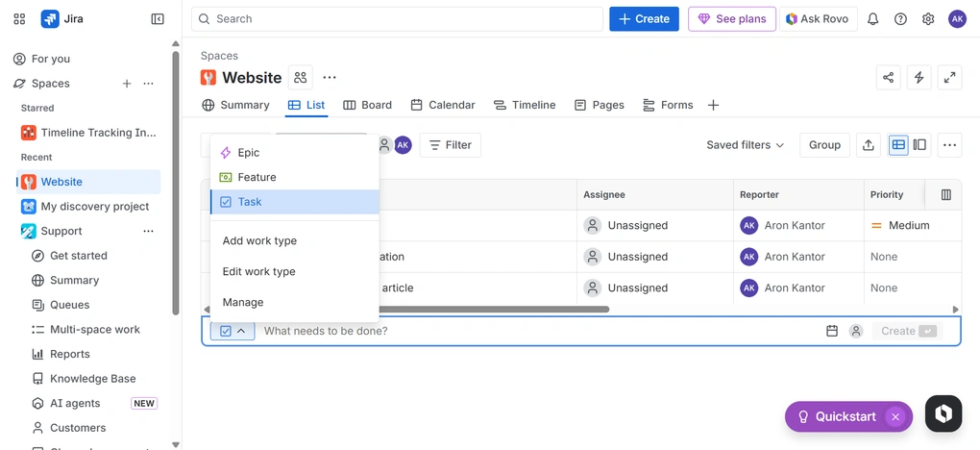
Task: Collapse the work type selector dropdown
Action: [233, 331]
